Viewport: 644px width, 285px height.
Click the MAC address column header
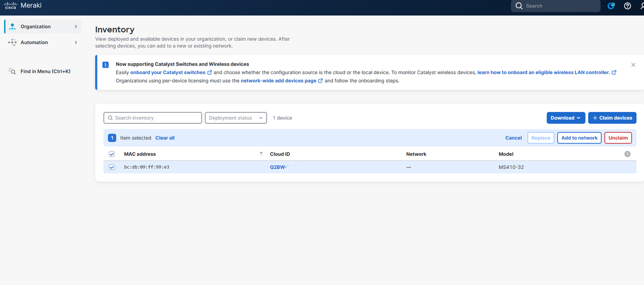140,154
